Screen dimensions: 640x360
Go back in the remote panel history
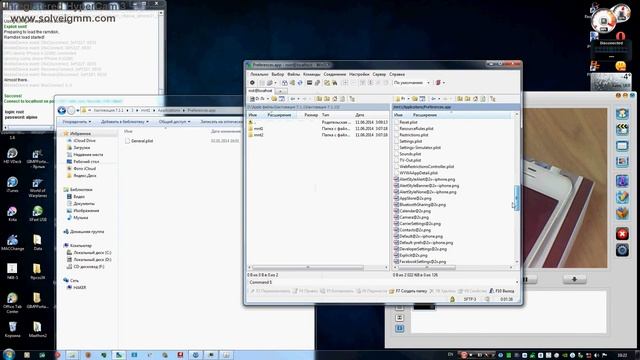(x=433, y=99)
